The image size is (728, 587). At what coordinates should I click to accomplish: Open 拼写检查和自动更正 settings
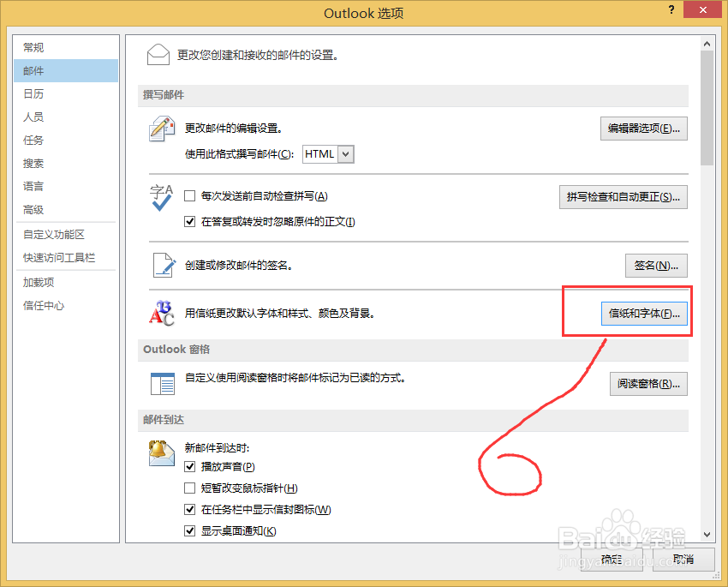pos(623,197)
